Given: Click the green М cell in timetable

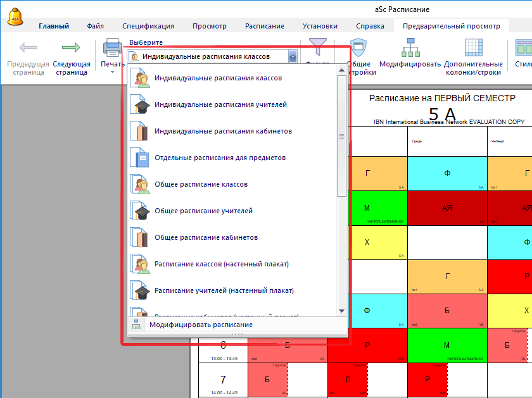Looking at the screenshot, I should click(x=367, y=208).
